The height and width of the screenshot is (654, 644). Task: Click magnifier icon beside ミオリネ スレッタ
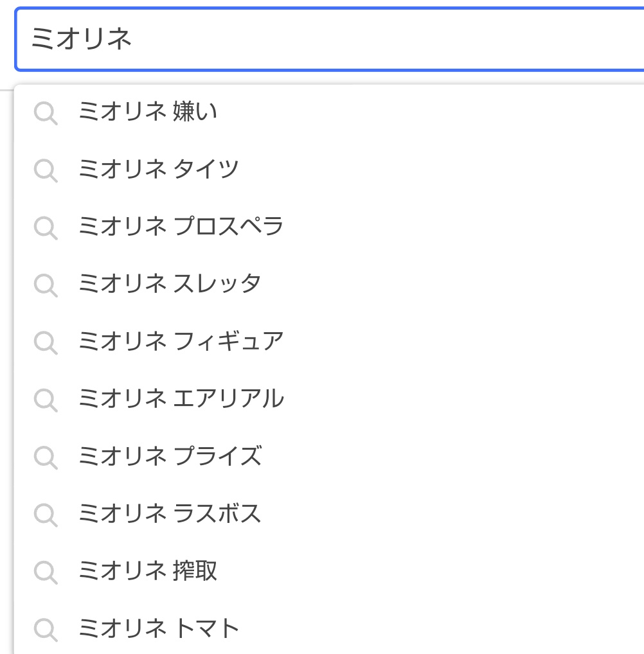[46, 285]
